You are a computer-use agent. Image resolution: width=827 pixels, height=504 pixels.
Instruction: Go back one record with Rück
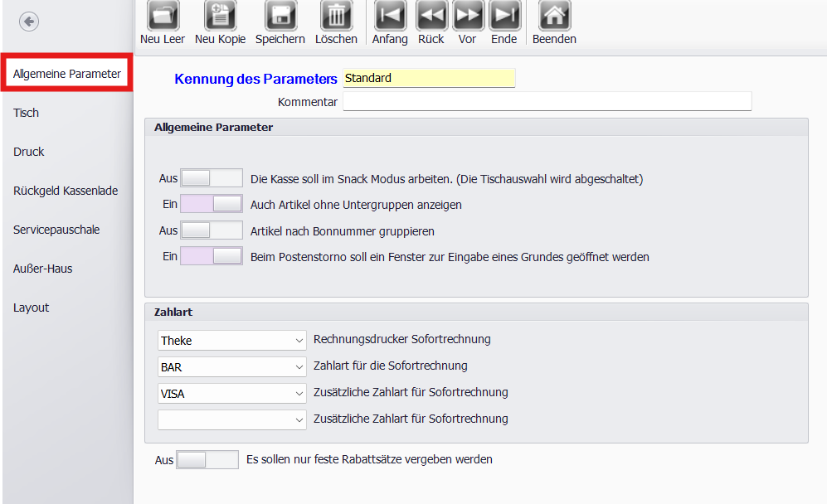[431, 15]
